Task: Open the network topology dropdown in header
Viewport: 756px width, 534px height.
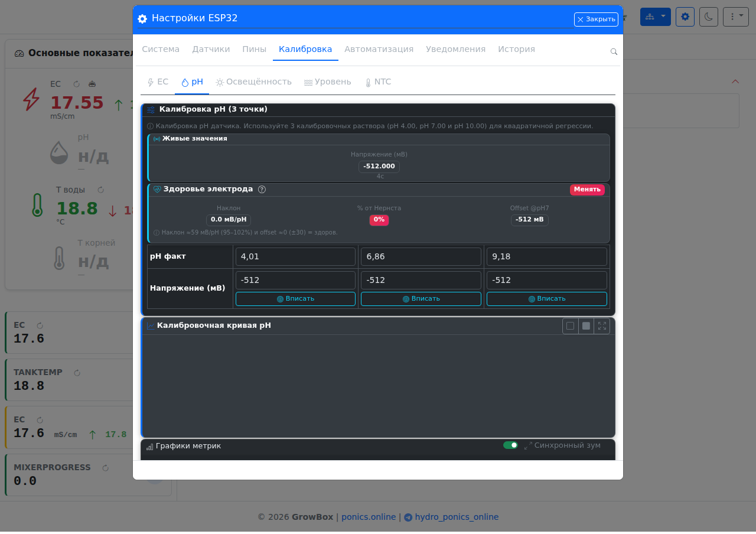Action: coord(656,17)
